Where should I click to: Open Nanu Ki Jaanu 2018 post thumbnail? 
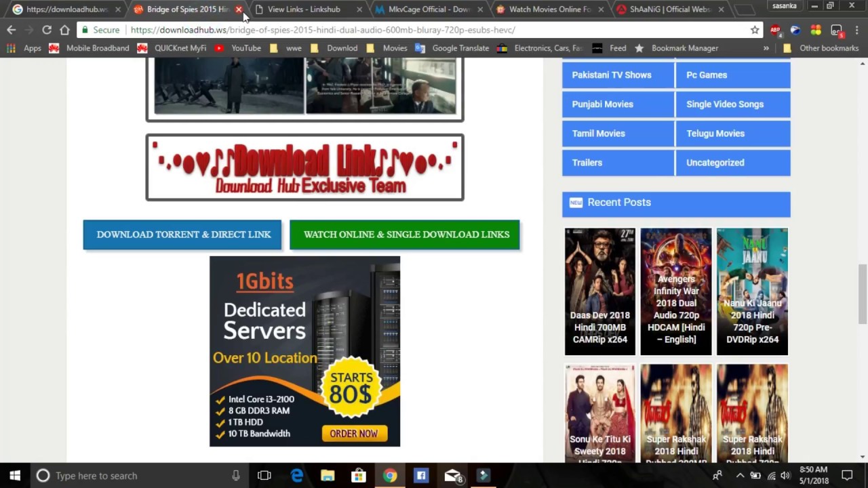[752, 291]
